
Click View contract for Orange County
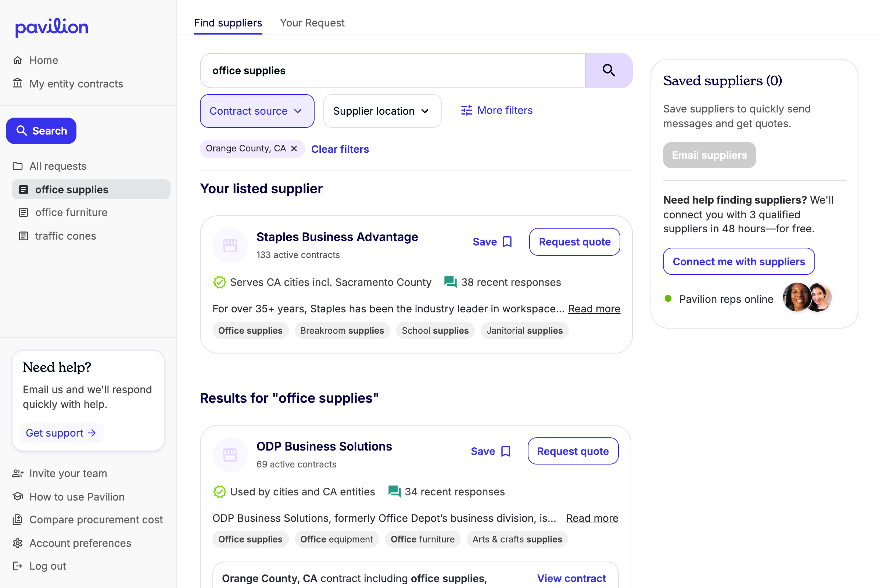(571, 578)
